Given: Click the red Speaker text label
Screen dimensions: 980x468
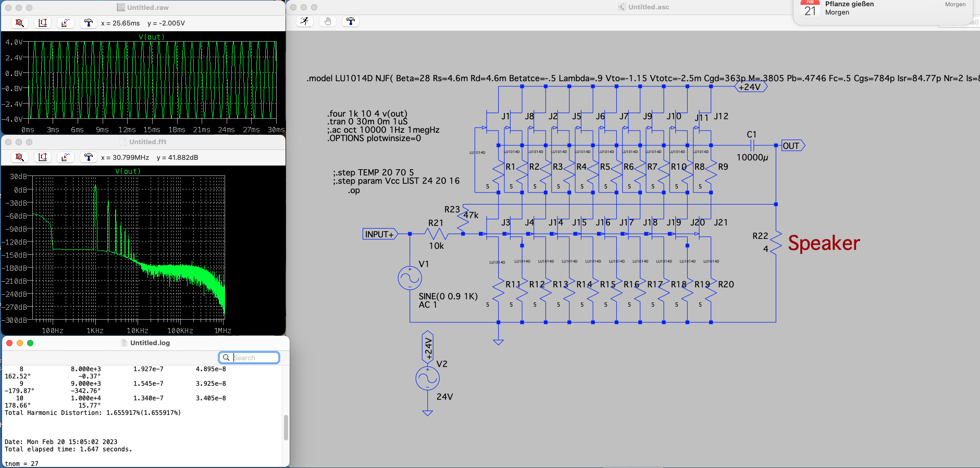Looking at the screenshot, I should pos(824,243).
